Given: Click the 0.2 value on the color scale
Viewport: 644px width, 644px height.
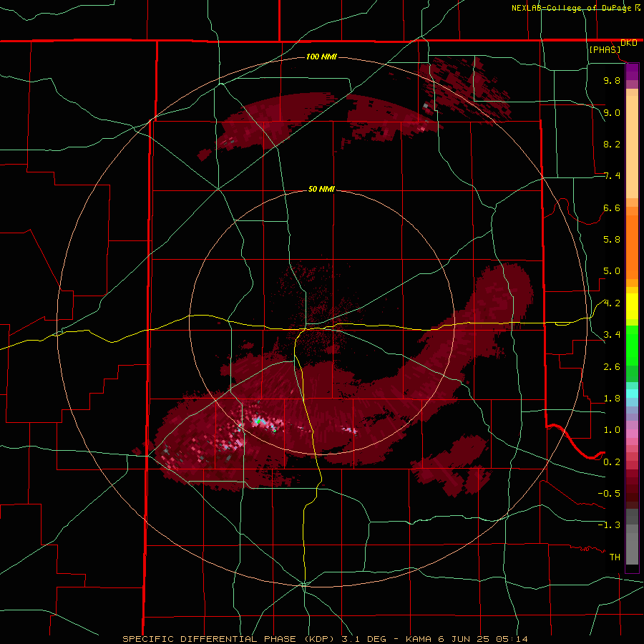Looking at the screenshot, I should (612, 462).
